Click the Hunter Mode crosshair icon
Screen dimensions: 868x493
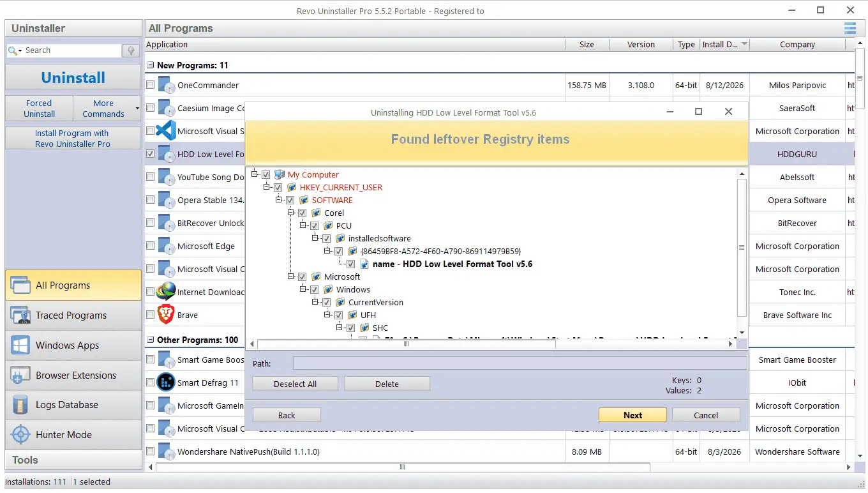point(20,435)
